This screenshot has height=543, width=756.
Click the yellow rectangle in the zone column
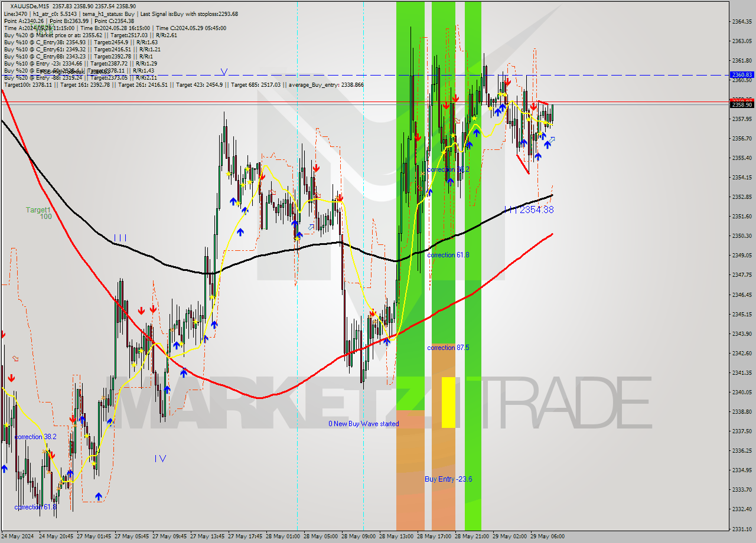click(448, 402)
